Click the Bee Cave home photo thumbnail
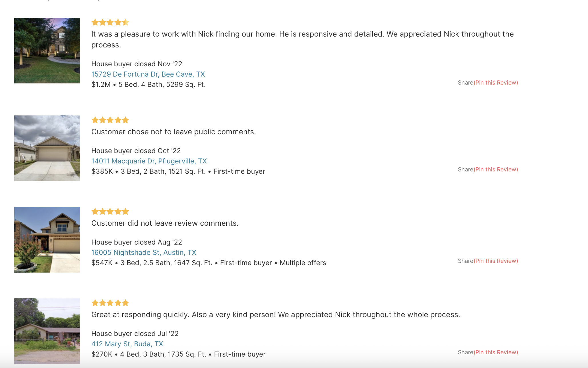 click(x=47, y=51)
